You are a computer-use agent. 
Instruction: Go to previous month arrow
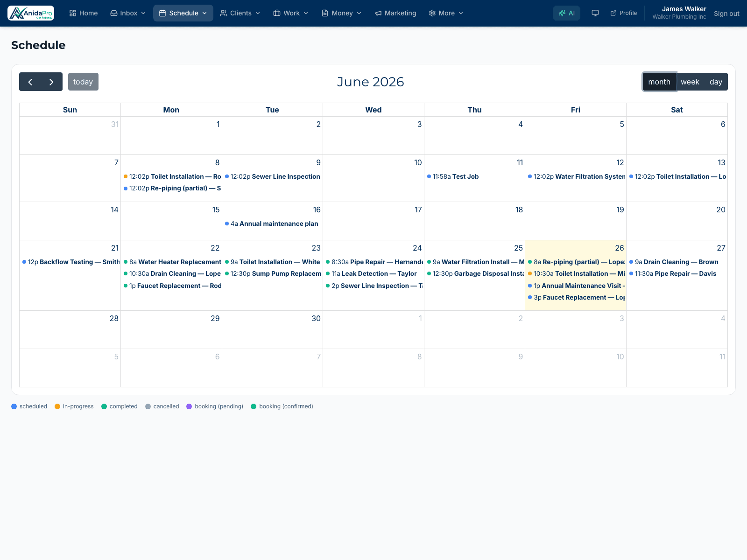[30, 82]
